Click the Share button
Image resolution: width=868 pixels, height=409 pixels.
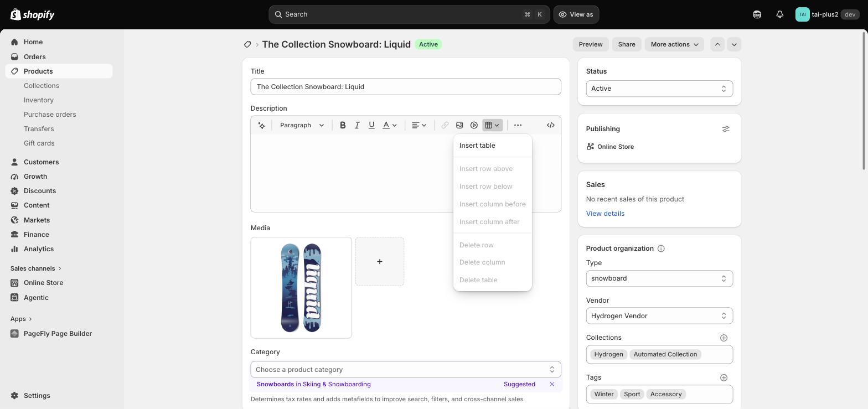(627, 44)
